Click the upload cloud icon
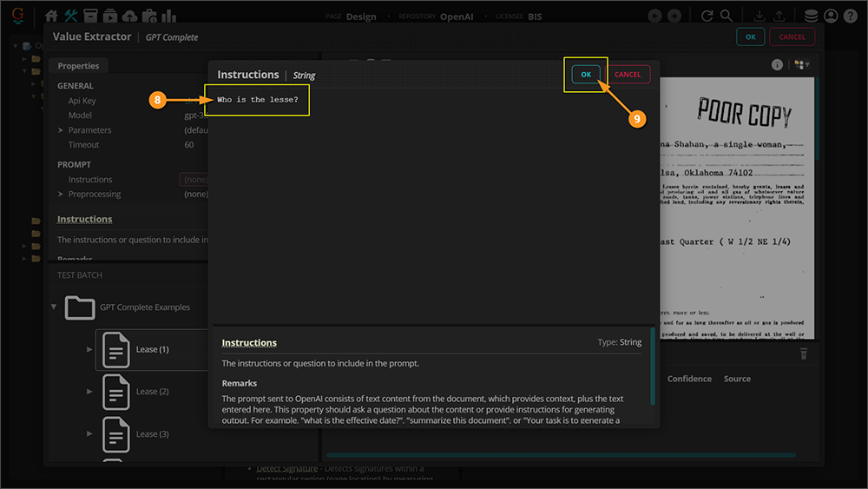Image resolution: width=868 pixels, height=489 pixels. 129,16
